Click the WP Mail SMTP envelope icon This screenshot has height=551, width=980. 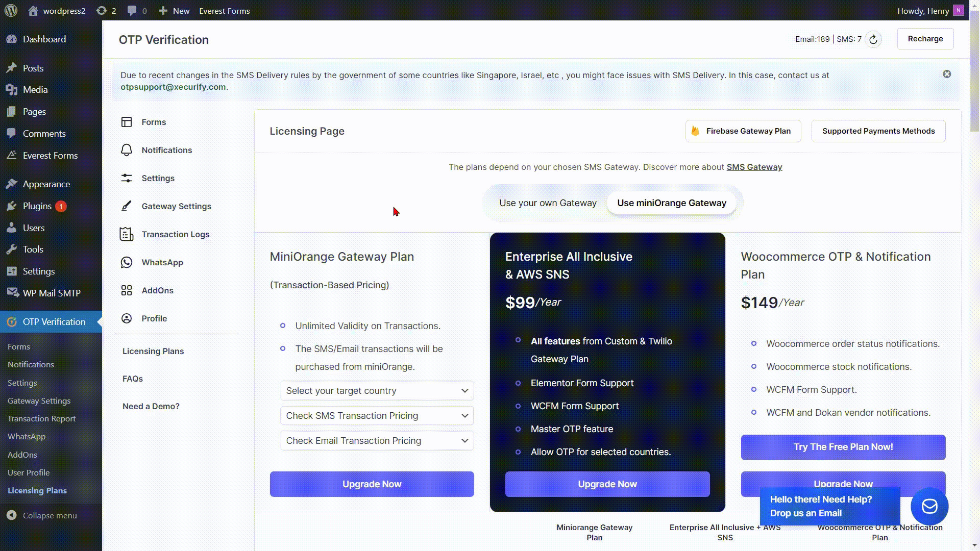click(13, 293)
